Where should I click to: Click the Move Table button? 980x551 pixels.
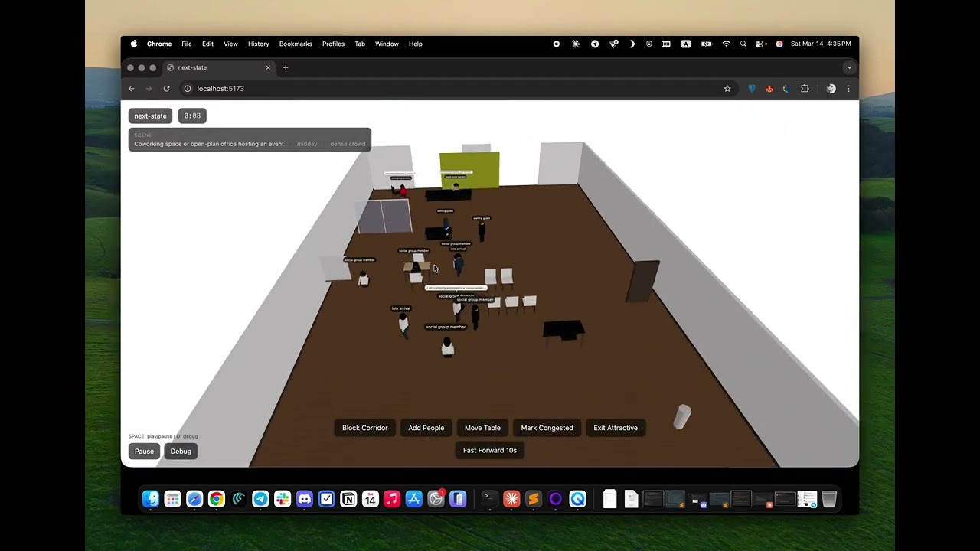pyautogui.click(x=482, y=428)
